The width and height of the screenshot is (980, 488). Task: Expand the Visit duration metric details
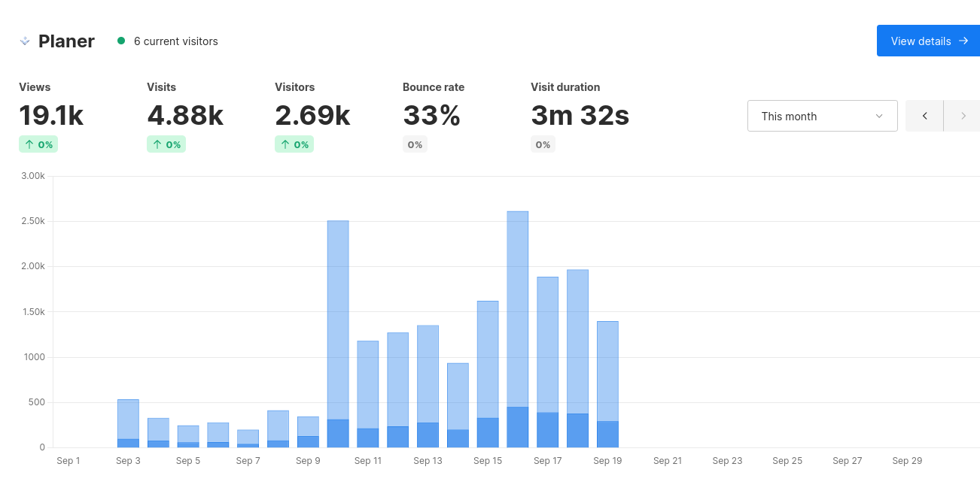click(580, 117)
